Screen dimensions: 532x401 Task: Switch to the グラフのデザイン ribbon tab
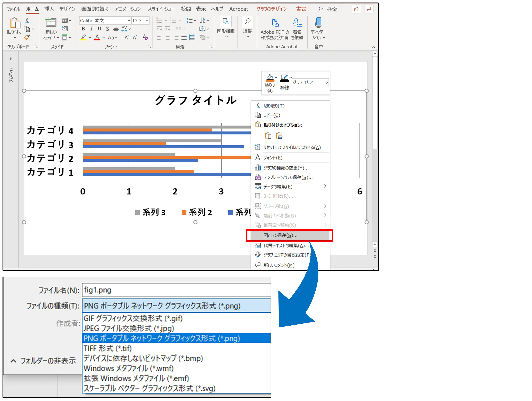click(271, 9)
